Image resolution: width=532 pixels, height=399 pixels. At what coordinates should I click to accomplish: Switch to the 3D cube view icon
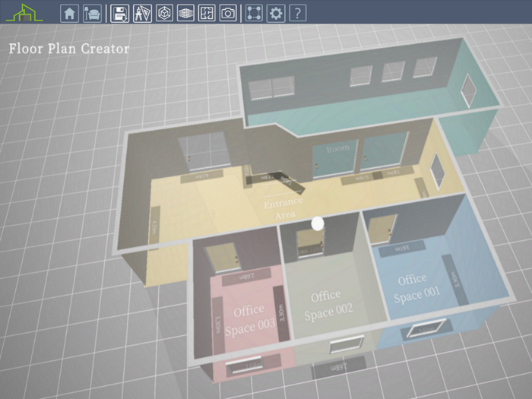(165, 14)
